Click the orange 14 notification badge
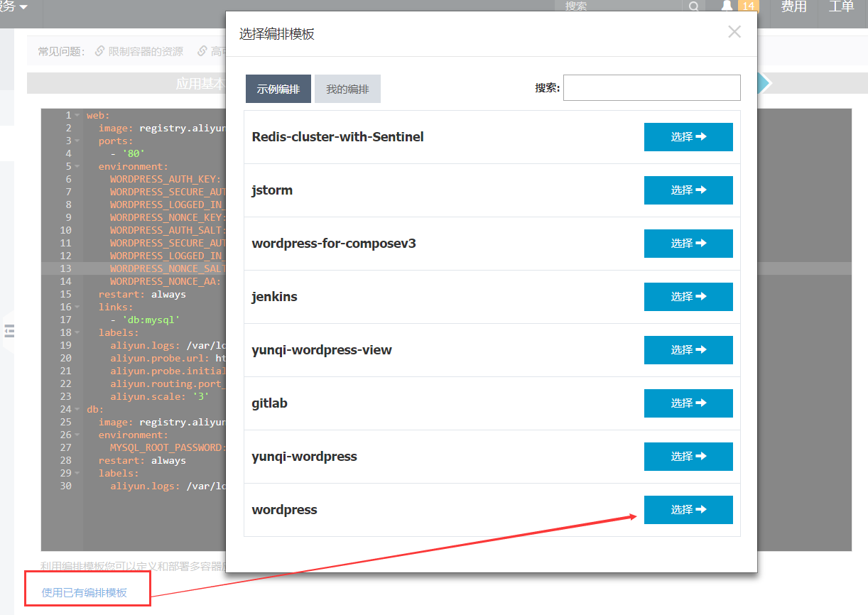 pyautogui.click(x=749, y=6)
